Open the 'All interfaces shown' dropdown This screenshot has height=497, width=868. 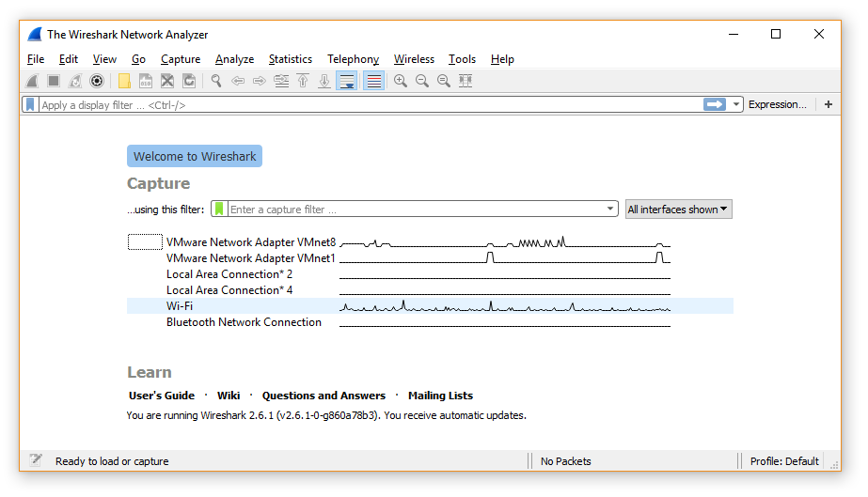pyautogui.click(x=678, y=210)
